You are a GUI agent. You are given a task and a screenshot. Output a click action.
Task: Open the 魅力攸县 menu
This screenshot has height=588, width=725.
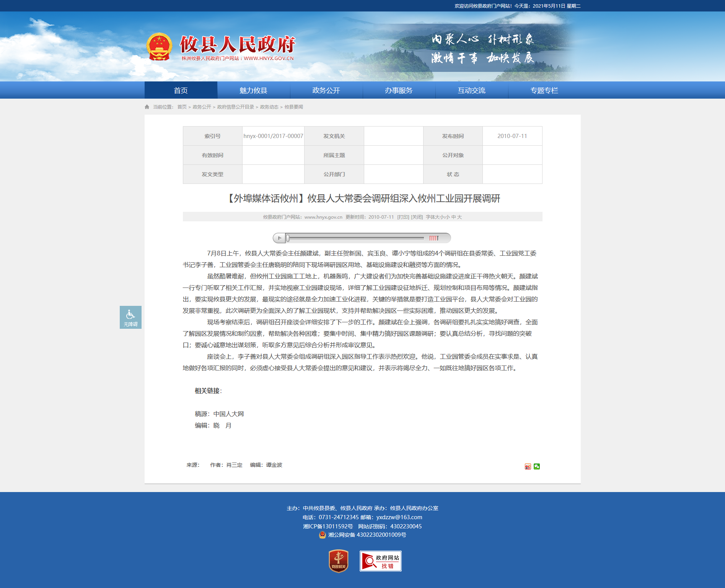tap(253, 91)
